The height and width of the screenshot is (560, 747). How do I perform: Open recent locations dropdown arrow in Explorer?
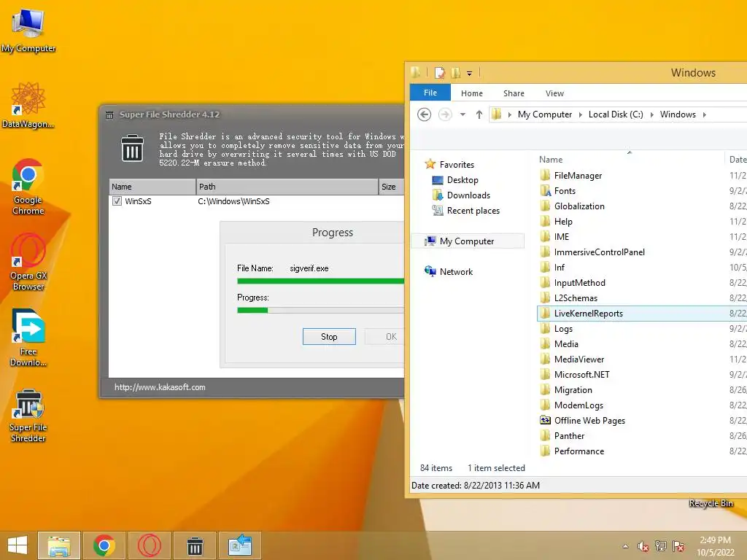pyautogui.click(x=462, y=114)
